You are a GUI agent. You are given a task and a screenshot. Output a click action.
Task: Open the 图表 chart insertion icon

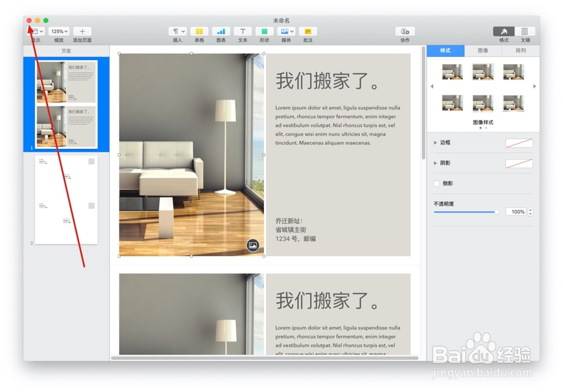(221, 31)
